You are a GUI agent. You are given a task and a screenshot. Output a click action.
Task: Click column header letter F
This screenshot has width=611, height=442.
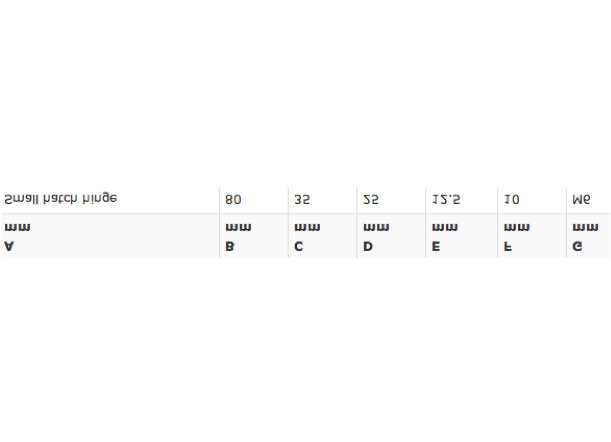pos(507,246)
